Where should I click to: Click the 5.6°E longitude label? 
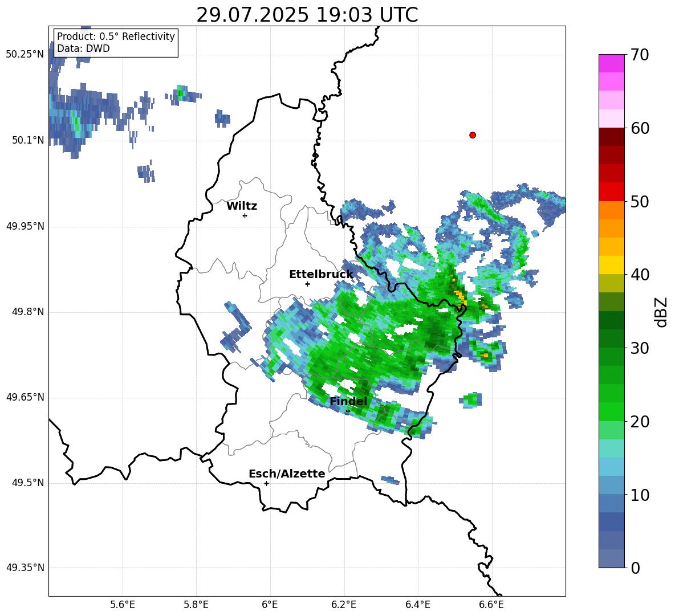point(123,605)
